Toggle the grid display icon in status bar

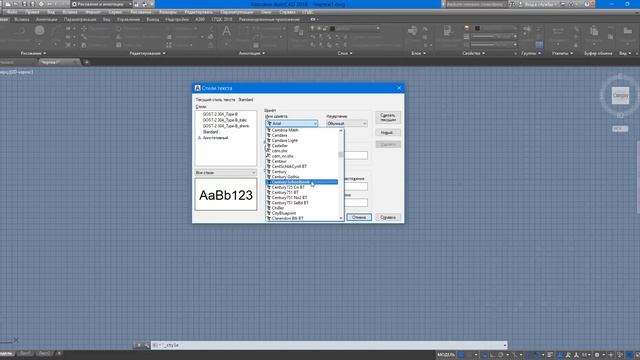[461, 355]
